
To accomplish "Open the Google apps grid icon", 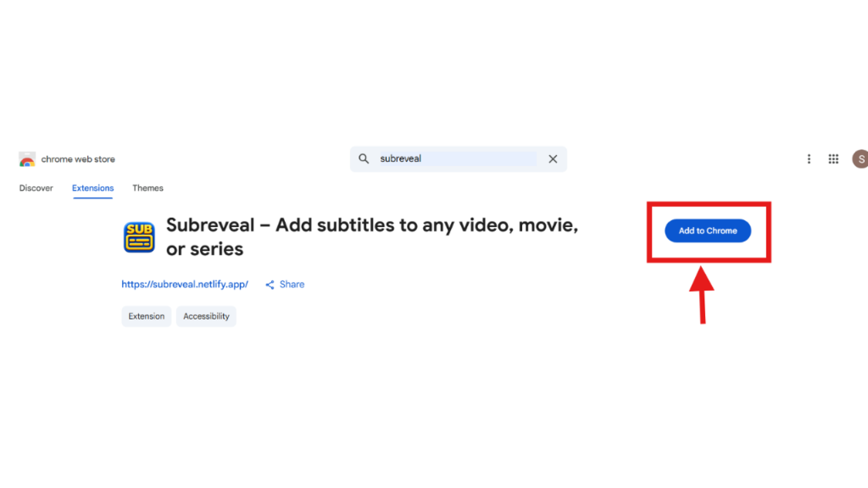I will tap(833, 158).
